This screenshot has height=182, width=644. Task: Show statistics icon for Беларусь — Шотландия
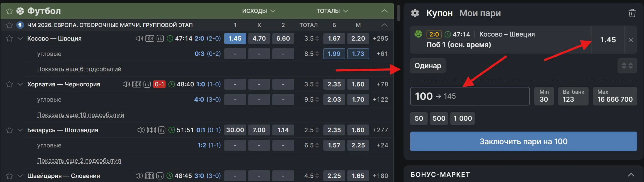(162, 130)
